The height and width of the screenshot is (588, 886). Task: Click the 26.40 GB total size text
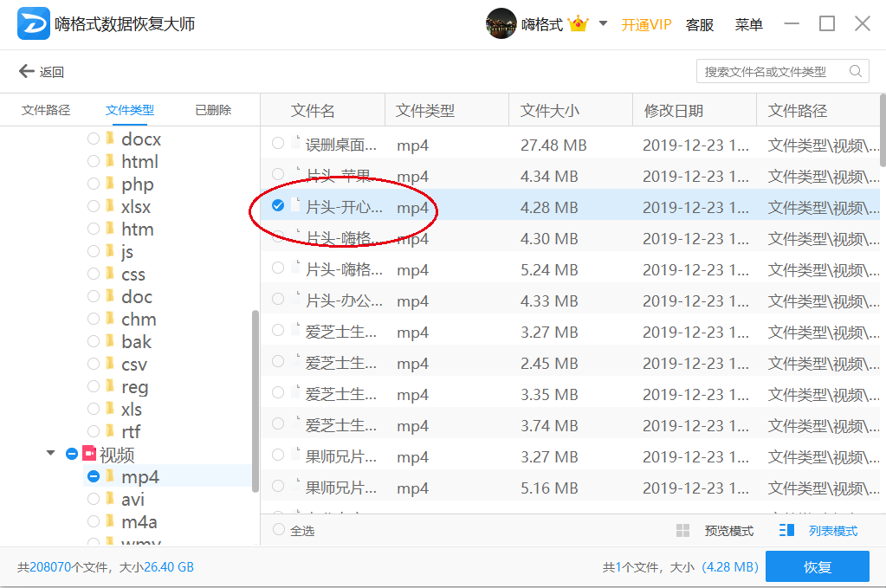pyautogui.click(x=168, y=566)
